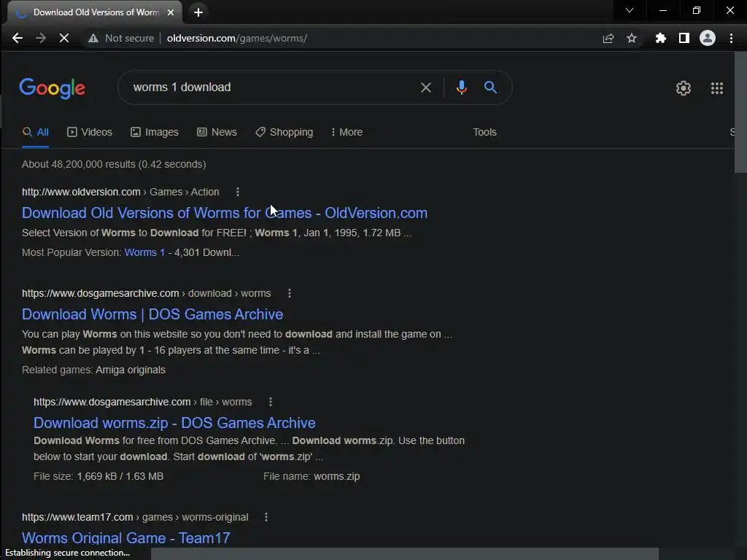747x560 pixels.
Task: Open options for the team17.com result
Action: coord(266,517)
